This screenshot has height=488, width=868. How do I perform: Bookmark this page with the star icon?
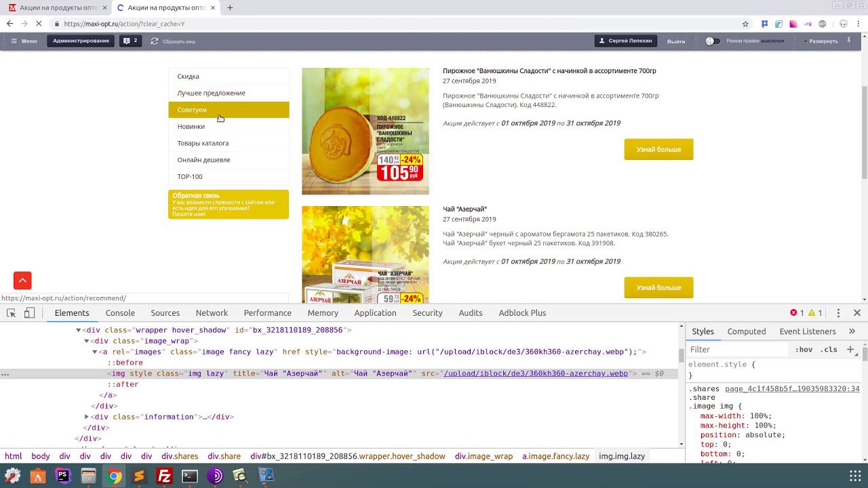click(745, 24)
